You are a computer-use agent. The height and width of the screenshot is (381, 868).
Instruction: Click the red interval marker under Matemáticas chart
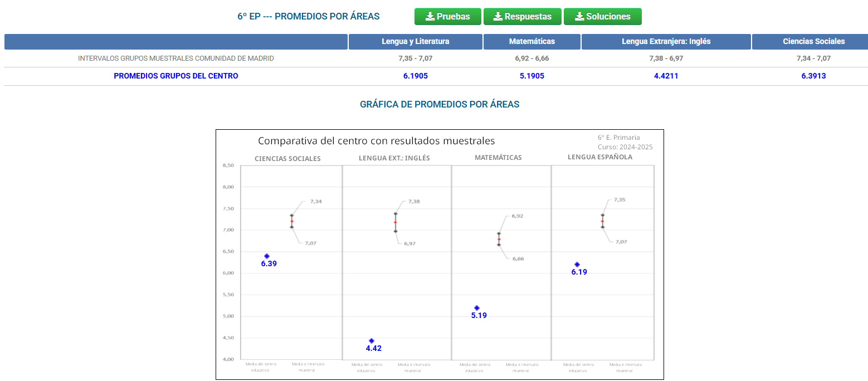coord(499,239)
